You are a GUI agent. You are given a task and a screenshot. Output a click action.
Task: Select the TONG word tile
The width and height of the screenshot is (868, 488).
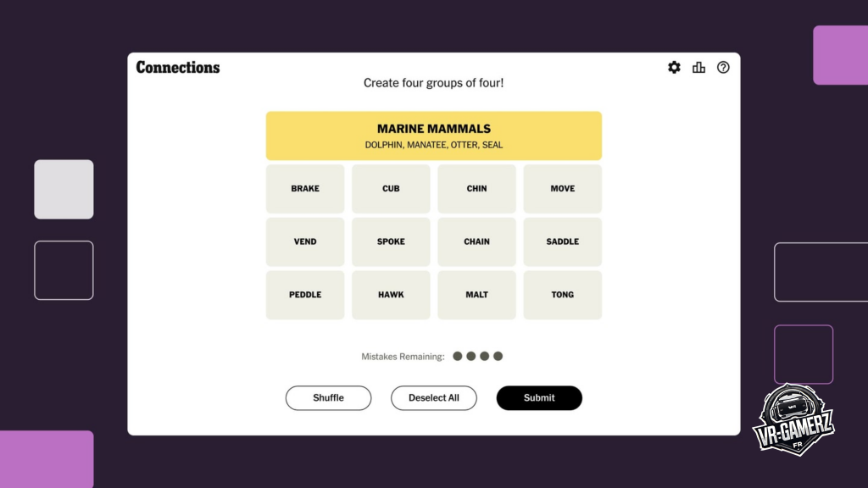(x=562, y=295)
